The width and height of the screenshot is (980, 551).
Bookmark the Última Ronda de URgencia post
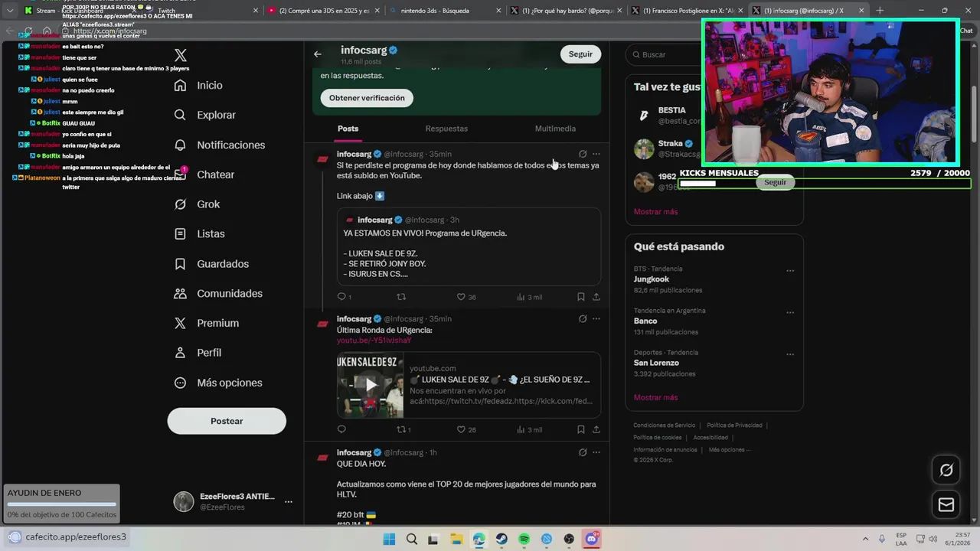pos(581,429)
